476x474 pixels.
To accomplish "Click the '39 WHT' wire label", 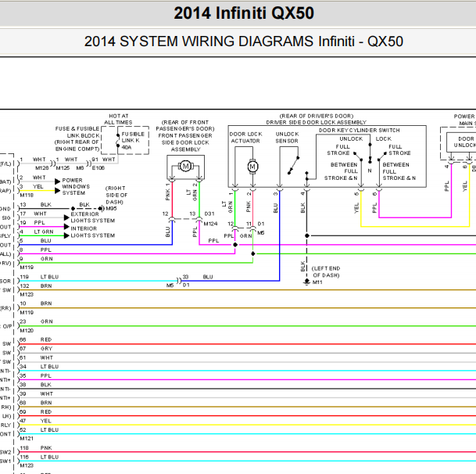I will [x=37, y=393].
